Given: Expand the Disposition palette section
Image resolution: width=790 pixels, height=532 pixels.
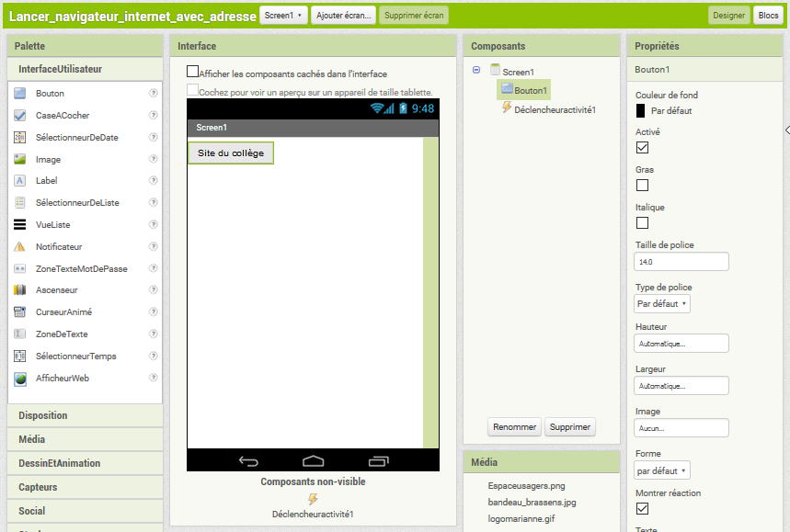Looking at the screenshot, I should click(43, 415).
